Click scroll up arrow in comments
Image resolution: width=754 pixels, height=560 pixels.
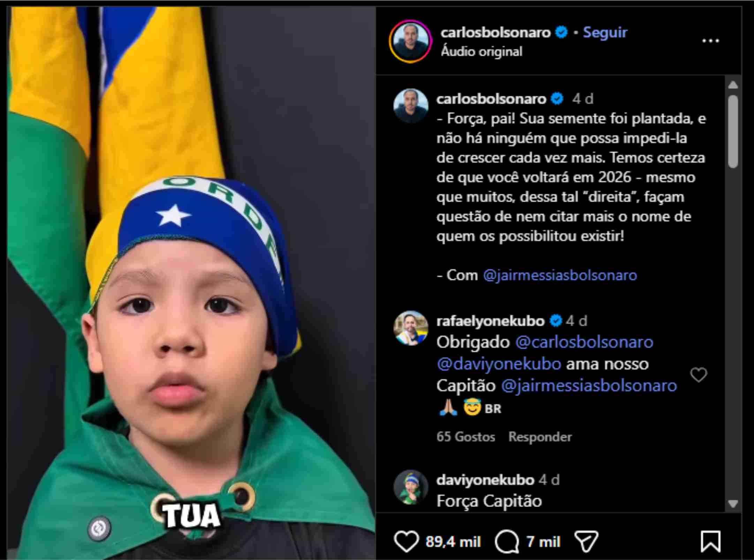pos(733,85)
